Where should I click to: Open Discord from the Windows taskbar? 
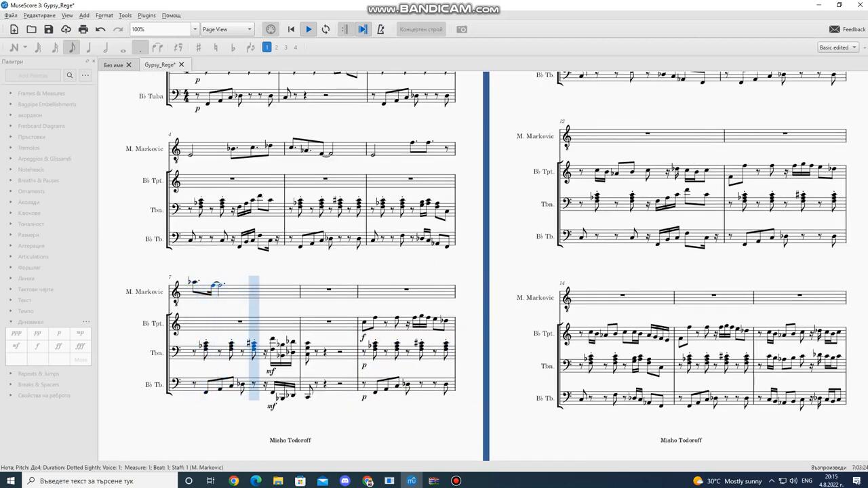345,481
